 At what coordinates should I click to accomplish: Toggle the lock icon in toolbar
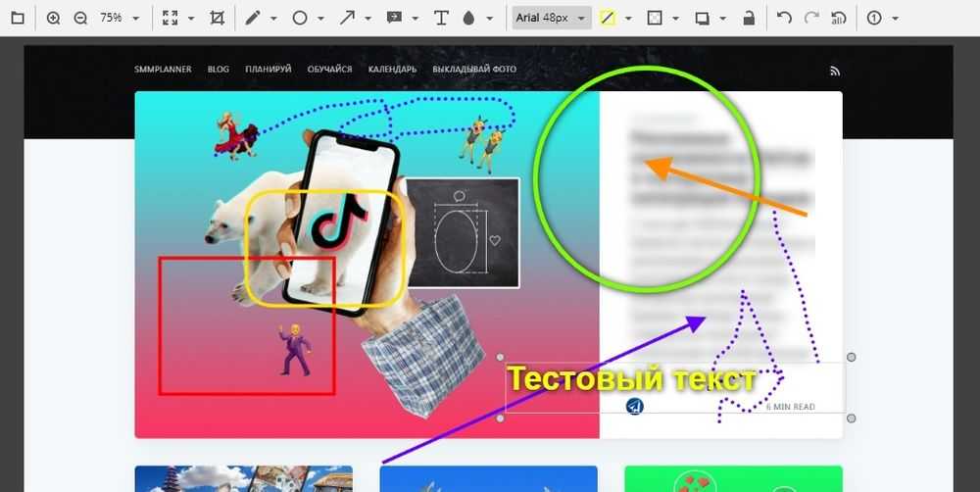pos(749,18)
